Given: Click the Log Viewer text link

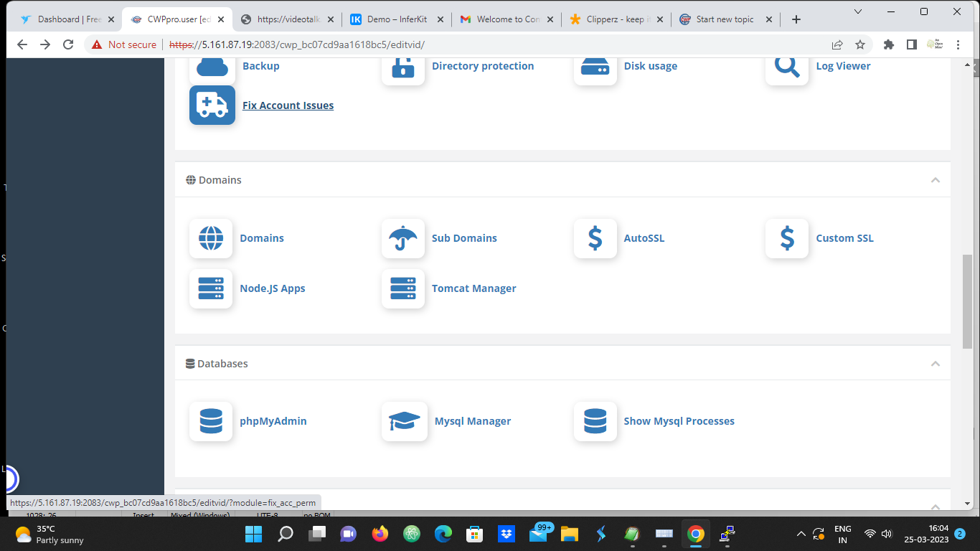Looking at the screenshot, I should pyautogui.click(x=843, y=66).
